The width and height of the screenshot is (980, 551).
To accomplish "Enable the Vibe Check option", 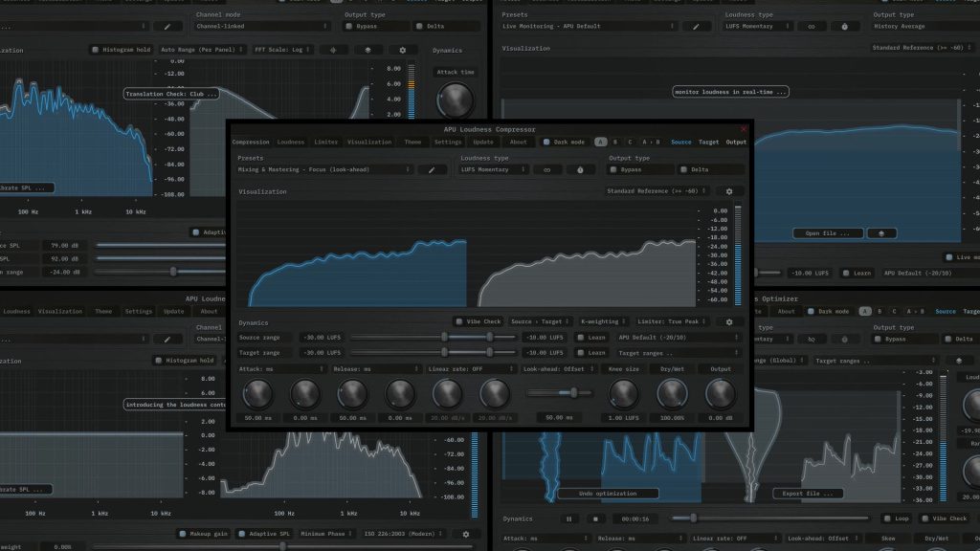I will tap(458, 323).
